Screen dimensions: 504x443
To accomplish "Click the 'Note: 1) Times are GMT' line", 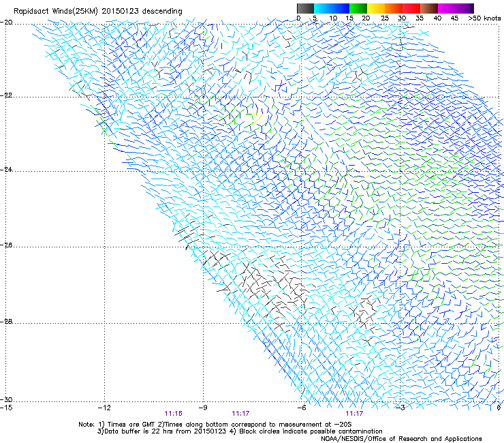I will 215,425.
